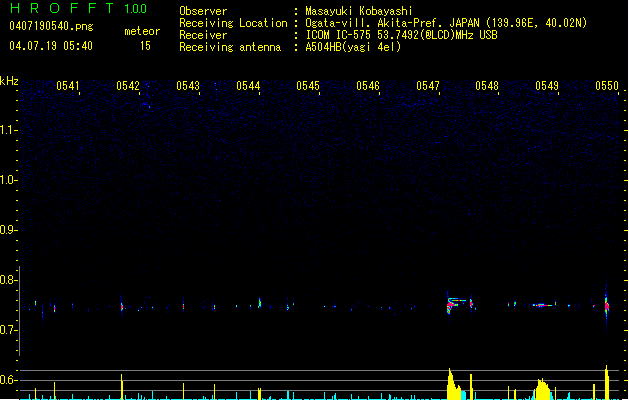Viewport: 629px width, 400px height.
Task: Click the 0546 time marker
Action: pos(368,86)
